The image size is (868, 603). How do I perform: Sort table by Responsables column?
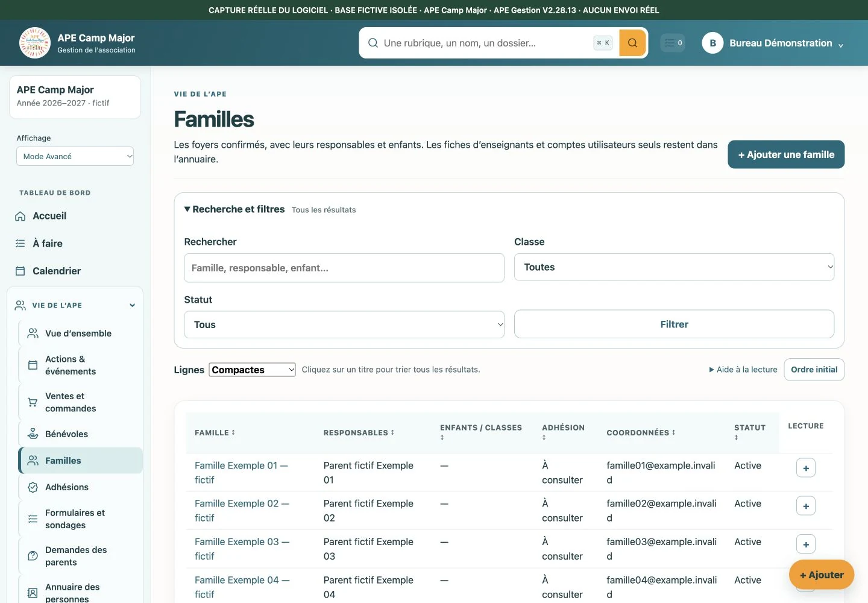359,433
